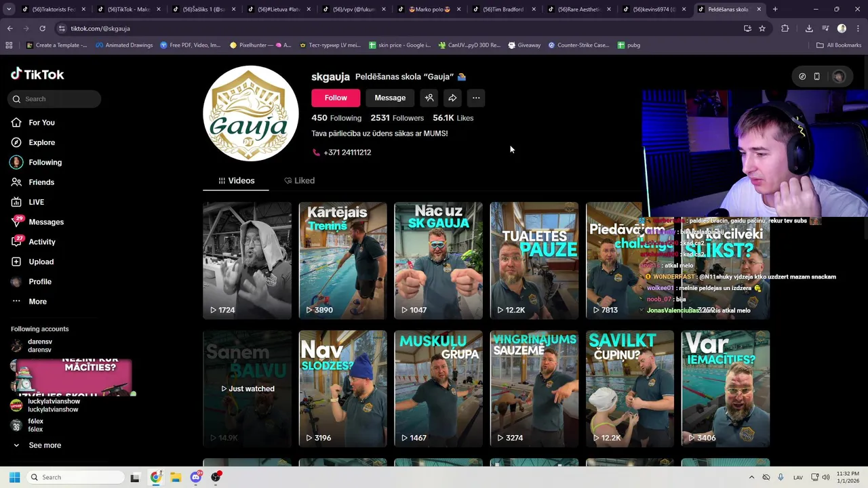Play the Tualetes Pauze video
Image resolution: width=868 pixels, height=488 pixels.
tap(534, 260)
